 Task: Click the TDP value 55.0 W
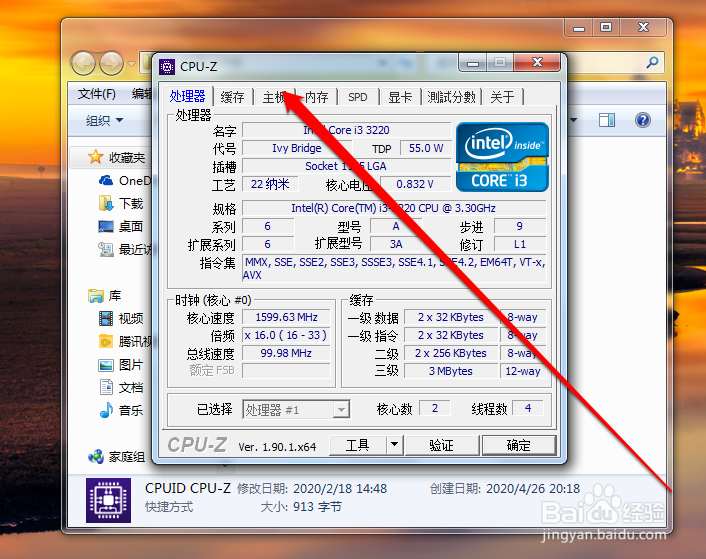click(426, 148)
